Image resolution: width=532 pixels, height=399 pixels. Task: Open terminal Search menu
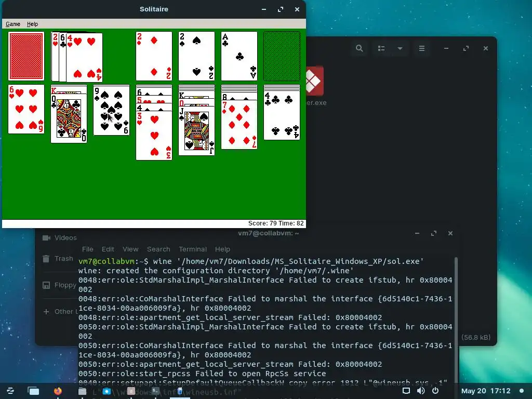pyautogui.click(x=158, y=249)
